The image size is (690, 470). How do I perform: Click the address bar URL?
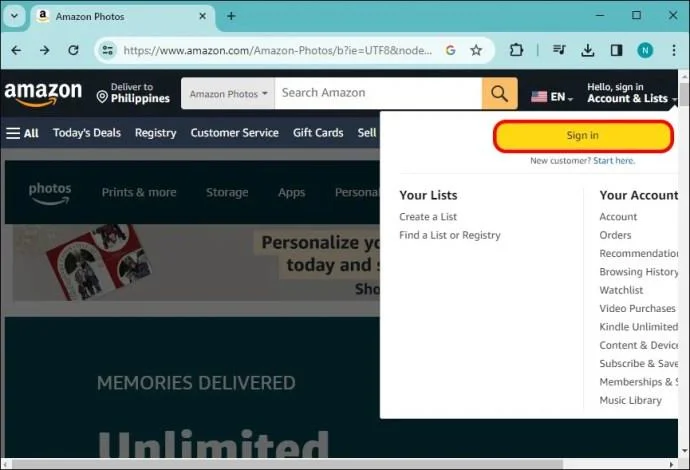coord(277,51)
